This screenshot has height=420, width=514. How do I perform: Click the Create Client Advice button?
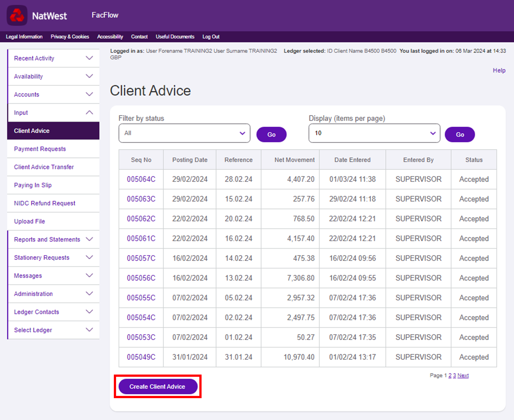[x=158, y=386]
